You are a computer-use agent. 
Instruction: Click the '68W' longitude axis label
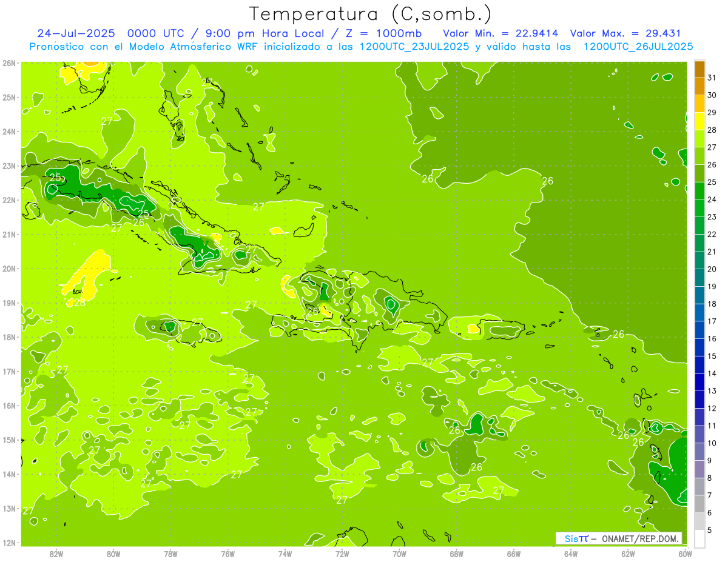457,554
